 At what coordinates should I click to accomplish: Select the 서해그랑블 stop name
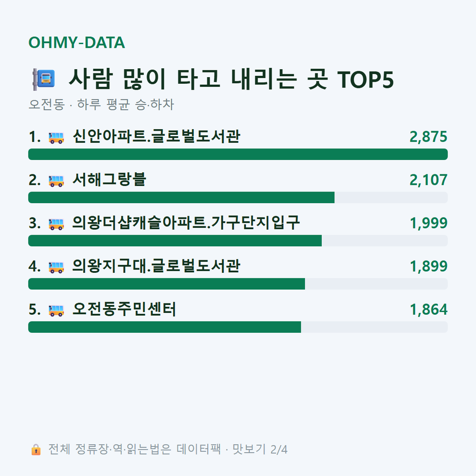point(109,179)
